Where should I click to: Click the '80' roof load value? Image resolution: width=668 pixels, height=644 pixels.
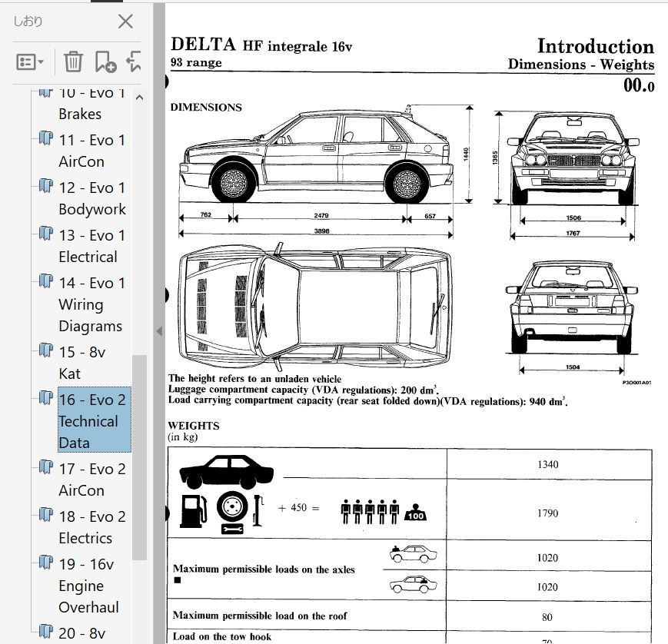[x=547, y=617]
